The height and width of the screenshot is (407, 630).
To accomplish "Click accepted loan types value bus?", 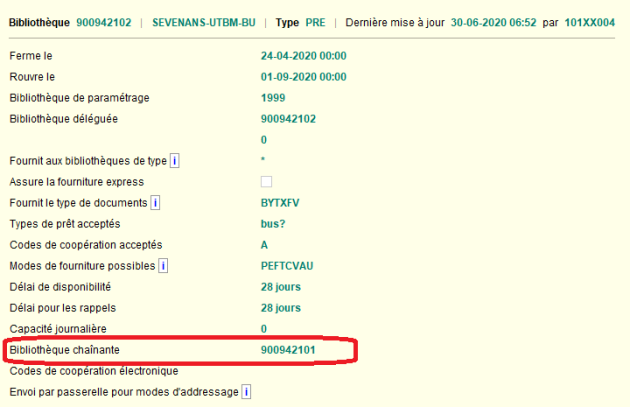I will (x=273, y=224).
